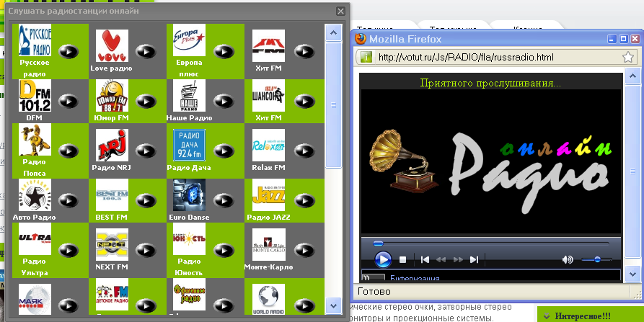Click the Радио Дача 92.4 fm logo
The image size is (644, 322).
(190, 146)
